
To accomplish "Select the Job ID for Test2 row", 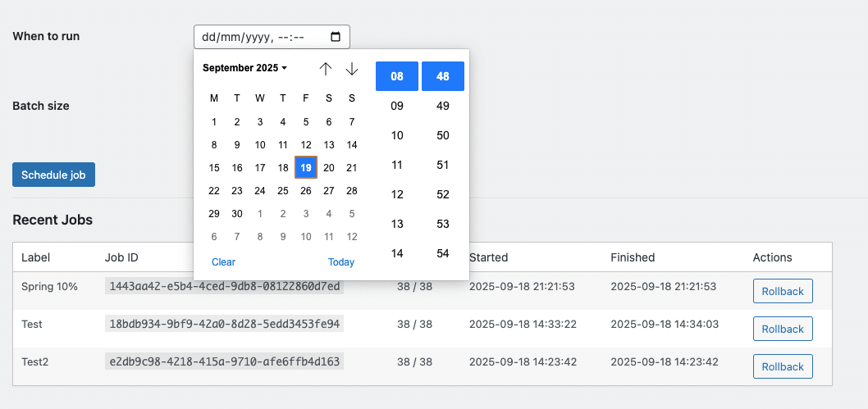I will tap(224, 362).
